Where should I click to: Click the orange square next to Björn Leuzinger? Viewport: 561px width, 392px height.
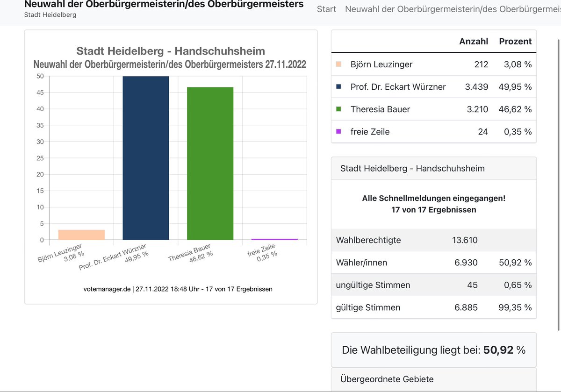pyautogui.click(x=339, y=64)
